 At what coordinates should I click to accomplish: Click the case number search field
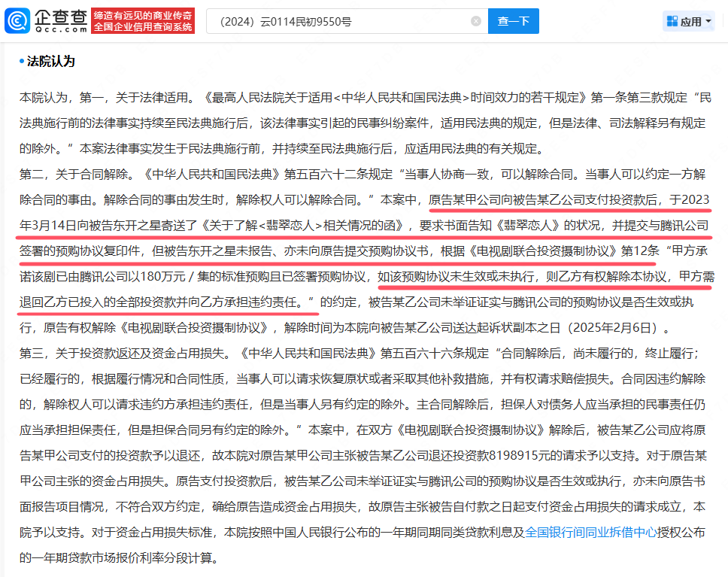338,22
